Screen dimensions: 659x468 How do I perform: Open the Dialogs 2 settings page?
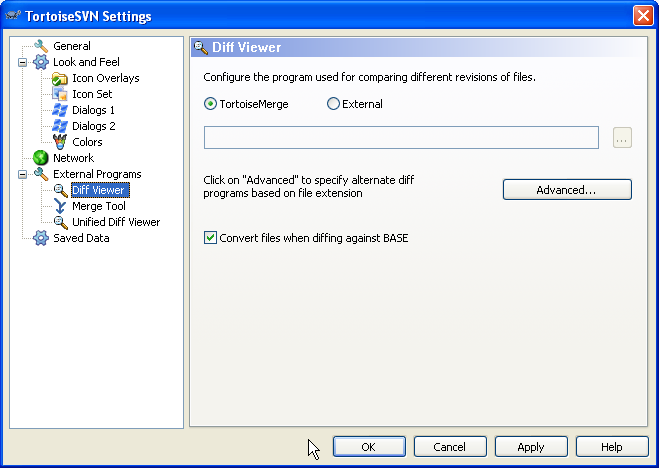[94, 126]
